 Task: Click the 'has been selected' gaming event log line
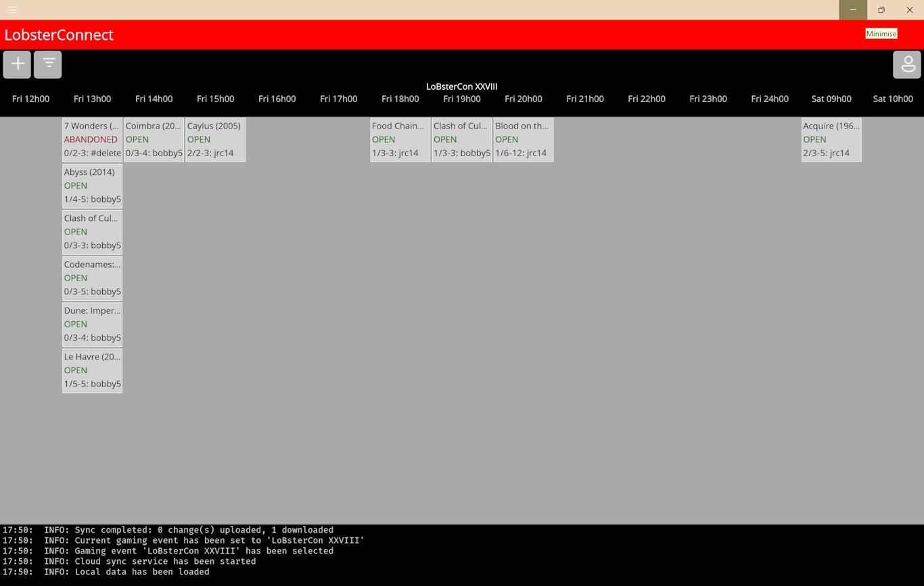coord(168,551)
